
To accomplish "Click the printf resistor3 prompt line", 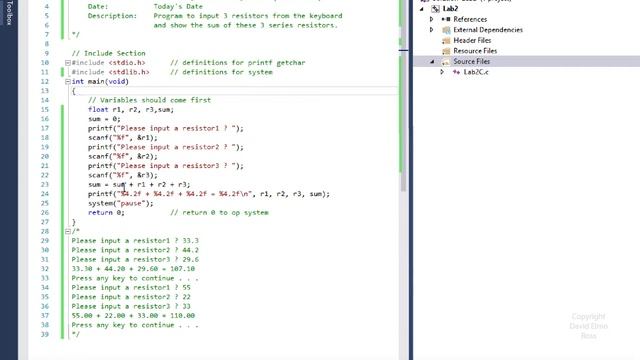I will (x=165, y=166).
